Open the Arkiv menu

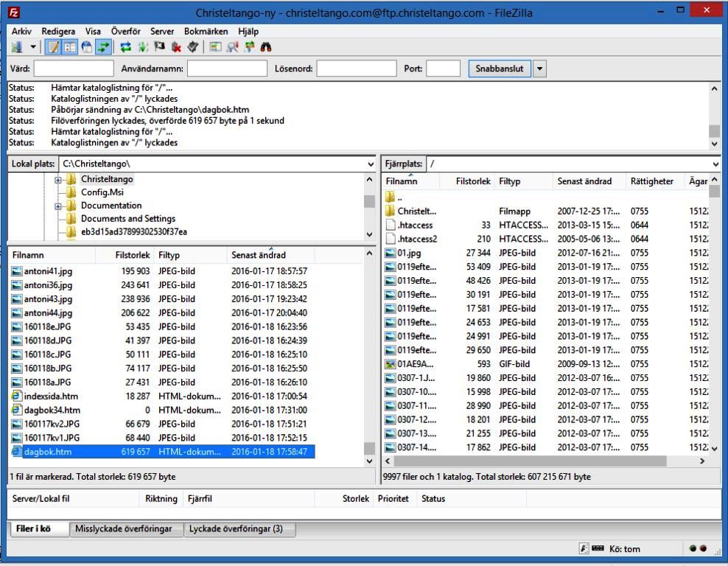(x=21, y=32)
